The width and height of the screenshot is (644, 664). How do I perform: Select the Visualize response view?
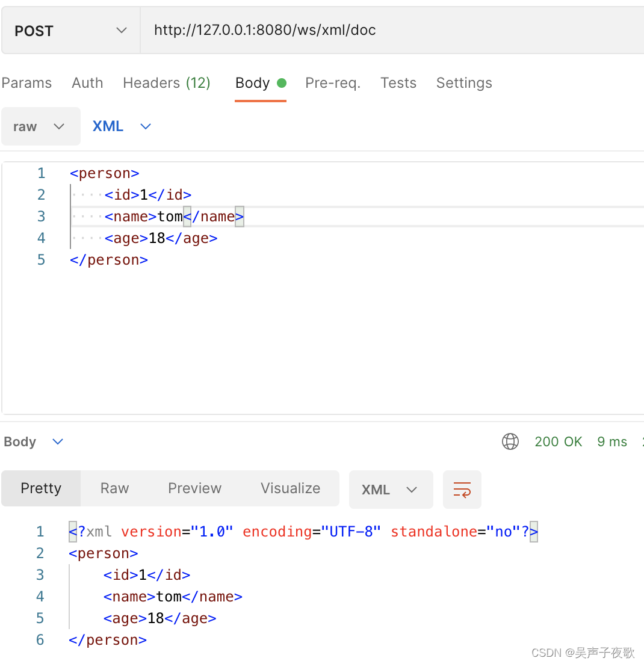coord(290,488)
